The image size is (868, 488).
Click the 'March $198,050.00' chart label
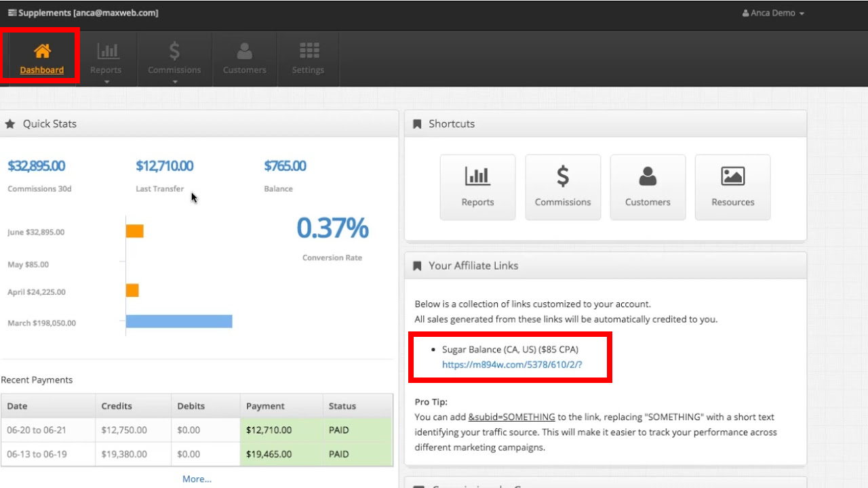click(41, 323)
